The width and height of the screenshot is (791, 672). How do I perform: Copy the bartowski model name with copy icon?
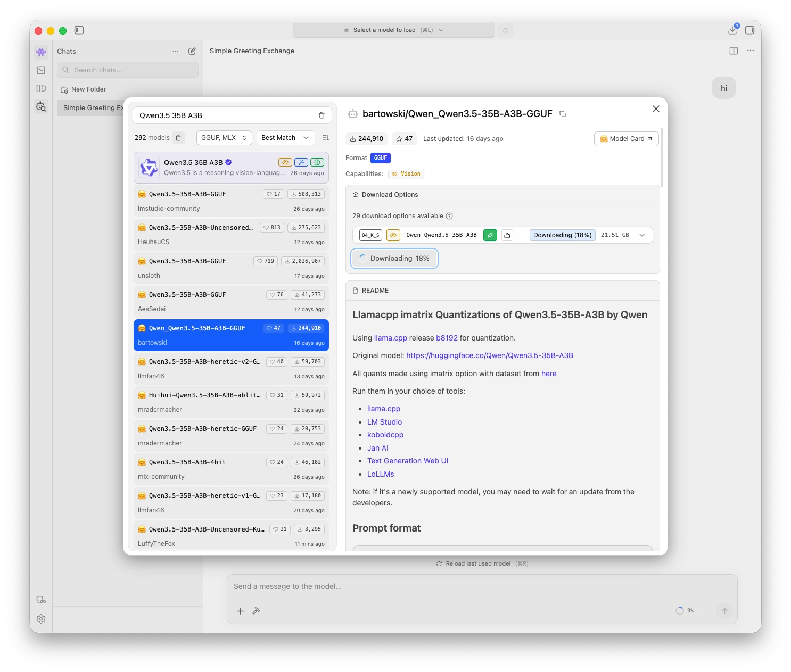pyautogui.click(x=563, y=114)
